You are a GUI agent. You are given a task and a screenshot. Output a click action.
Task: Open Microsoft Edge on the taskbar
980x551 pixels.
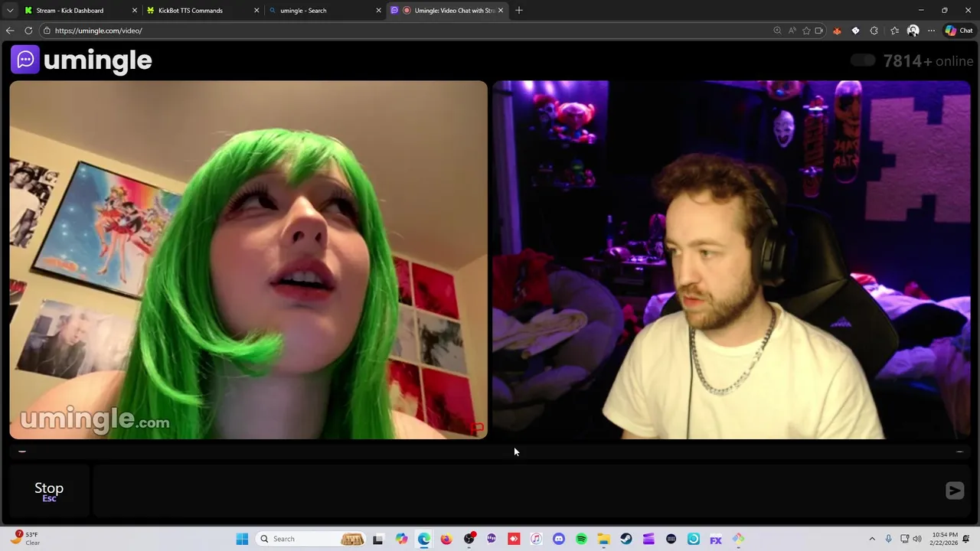coord(424,539)
